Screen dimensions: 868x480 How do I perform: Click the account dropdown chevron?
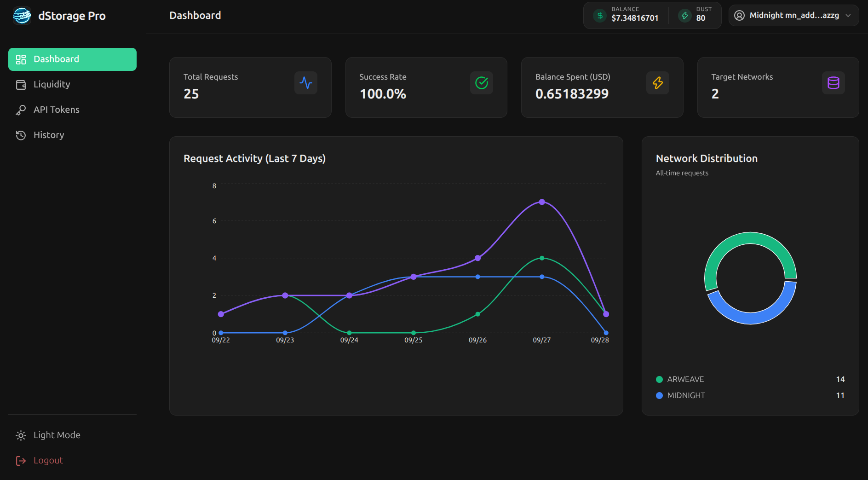coord(848,16)
